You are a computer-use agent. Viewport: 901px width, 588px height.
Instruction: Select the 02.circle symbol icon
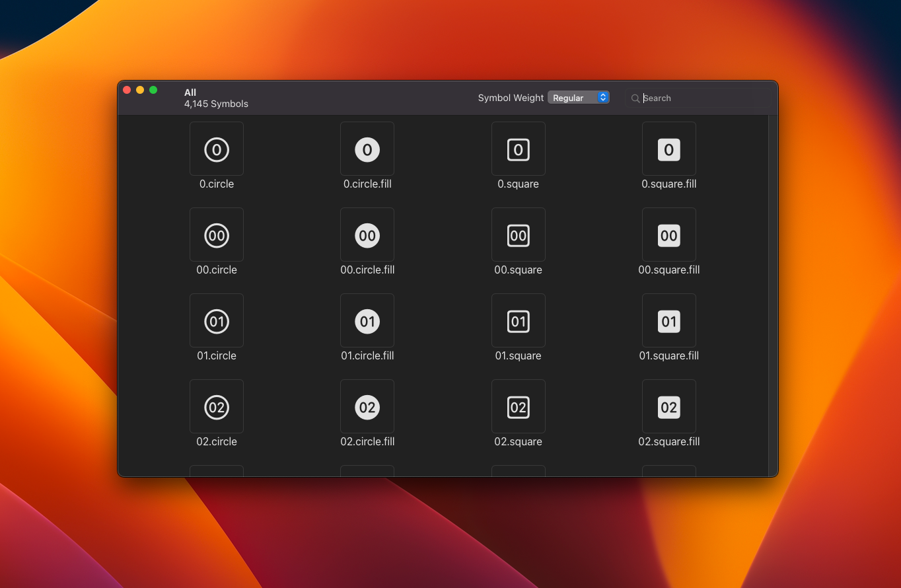point(217,407)
